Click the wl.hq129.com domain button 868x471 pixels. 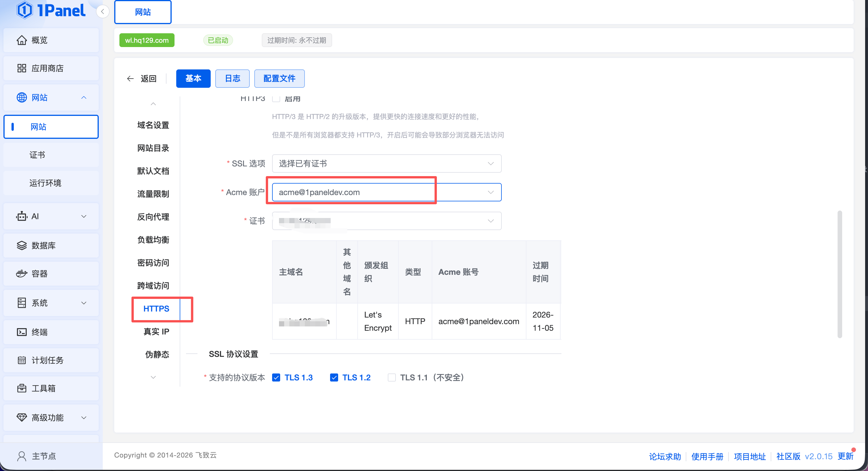point(147,40)
